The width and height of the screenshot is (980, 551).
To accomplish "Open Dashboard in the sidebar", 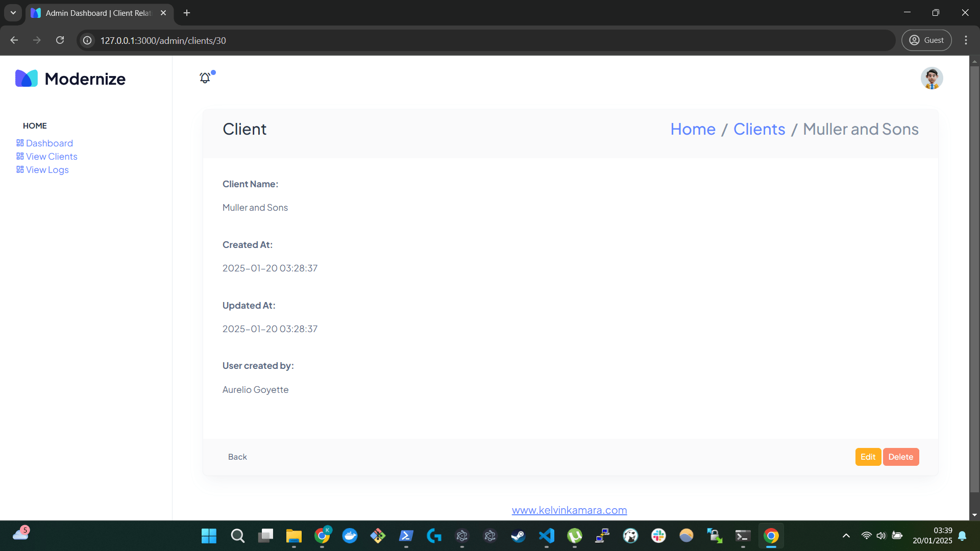I will point(49,143).
